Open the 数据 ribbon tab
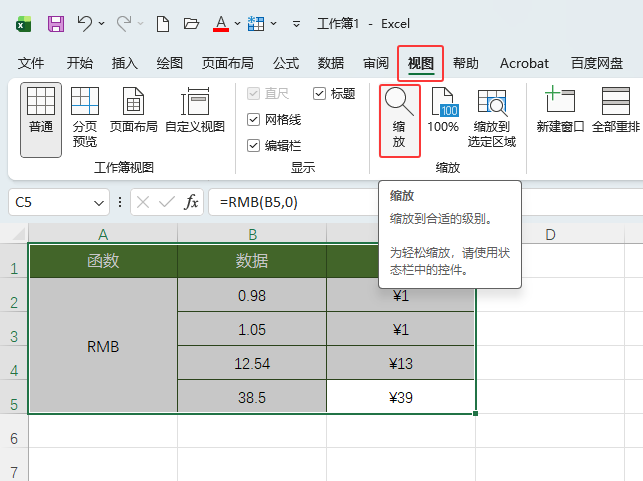 (331, 63)
